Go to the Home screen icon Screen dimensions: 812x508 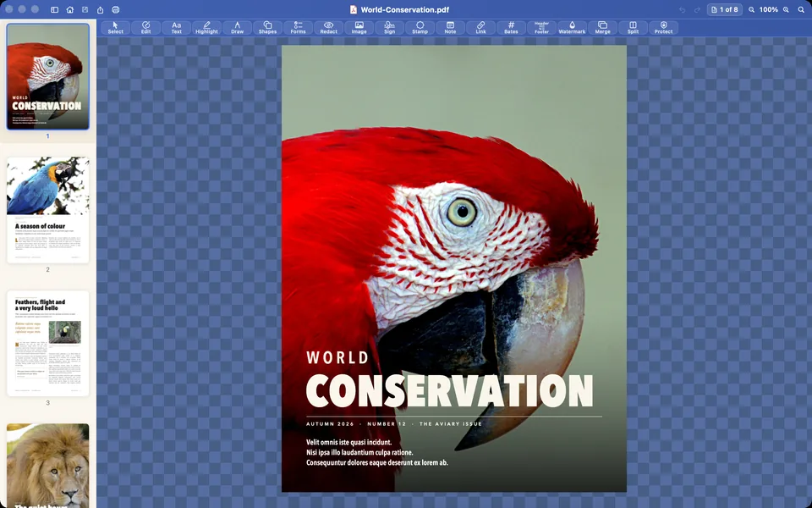pyautogui.click(x=70, y=9)
